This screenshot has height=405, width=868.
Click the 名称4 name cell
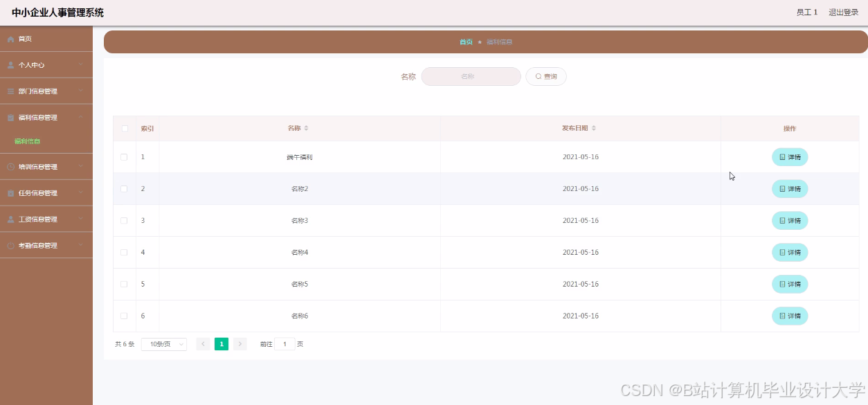pyautogui.click(x=300, y=253)
